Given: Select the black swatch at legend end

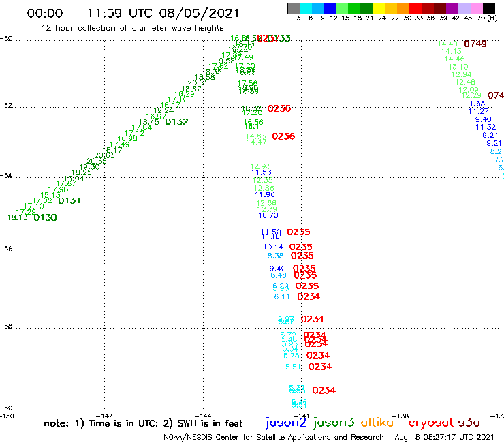Looking at the screenshot, I should [489, 8].
